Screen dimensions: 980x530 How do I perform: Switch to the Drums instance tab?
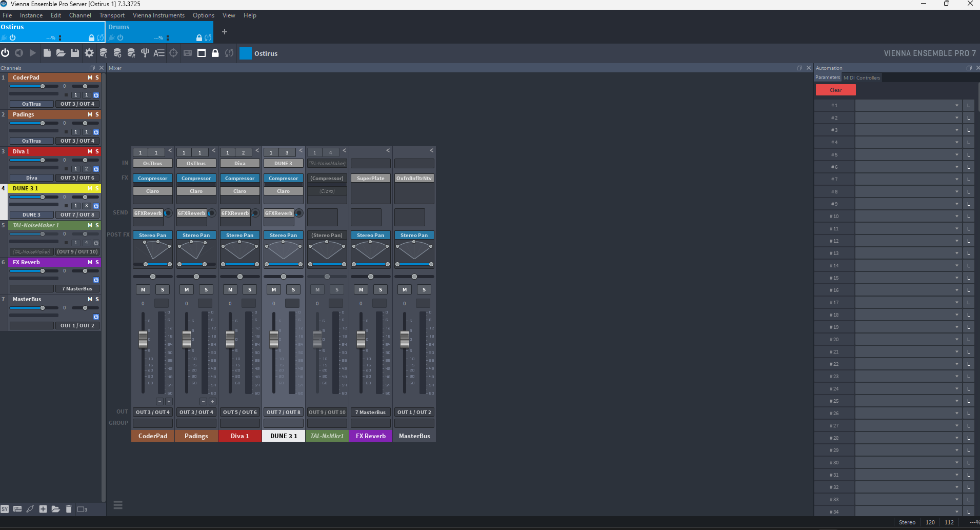point(160,32)
